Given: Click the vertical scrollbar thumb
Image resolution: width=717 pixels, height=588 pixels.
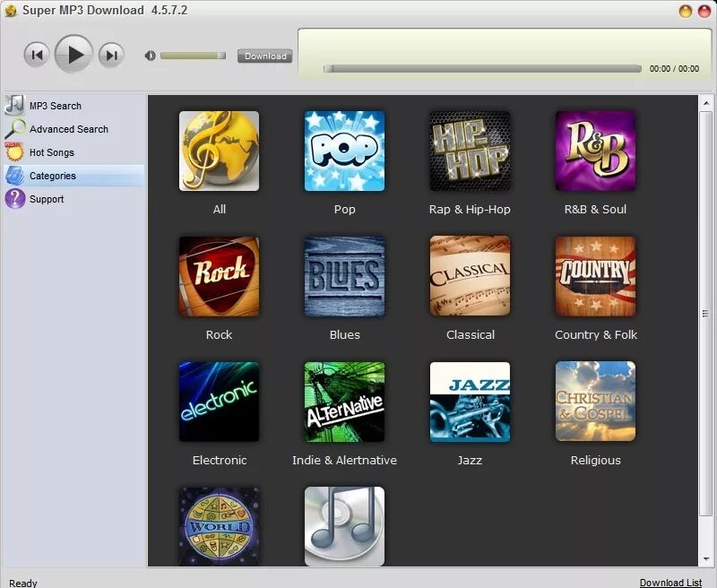Looking at the screenshot, I should [706, 313].
